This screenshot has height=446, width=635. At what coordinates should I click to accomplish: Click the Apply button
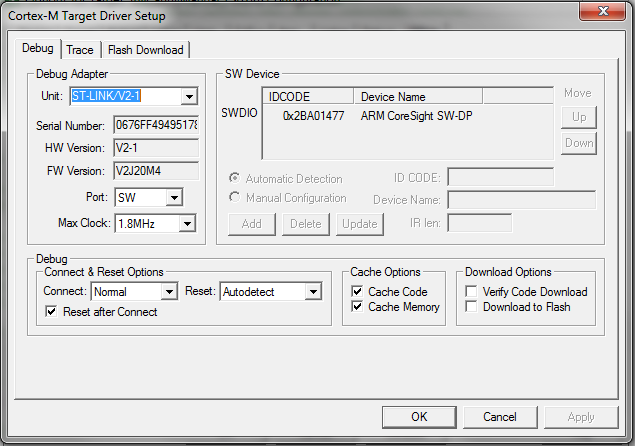tap(581, 417)
